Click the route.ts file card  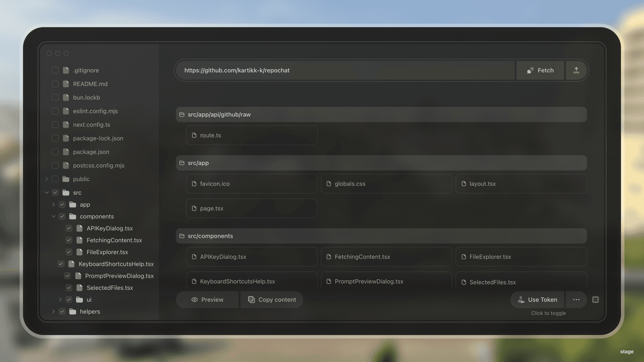click(252, 135)
